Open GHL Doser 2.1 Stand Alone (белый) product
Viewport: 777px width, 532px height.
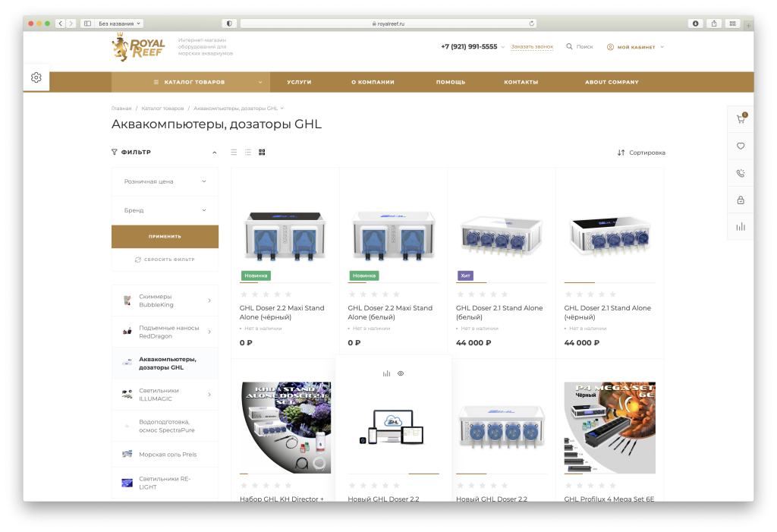pyautogui.click(x=499, y=313)
